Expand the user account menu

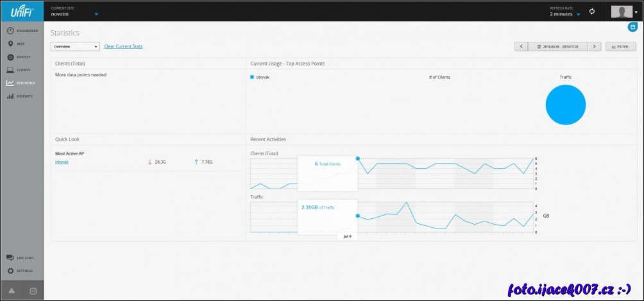pyautogui.click(x=624, y=12)
